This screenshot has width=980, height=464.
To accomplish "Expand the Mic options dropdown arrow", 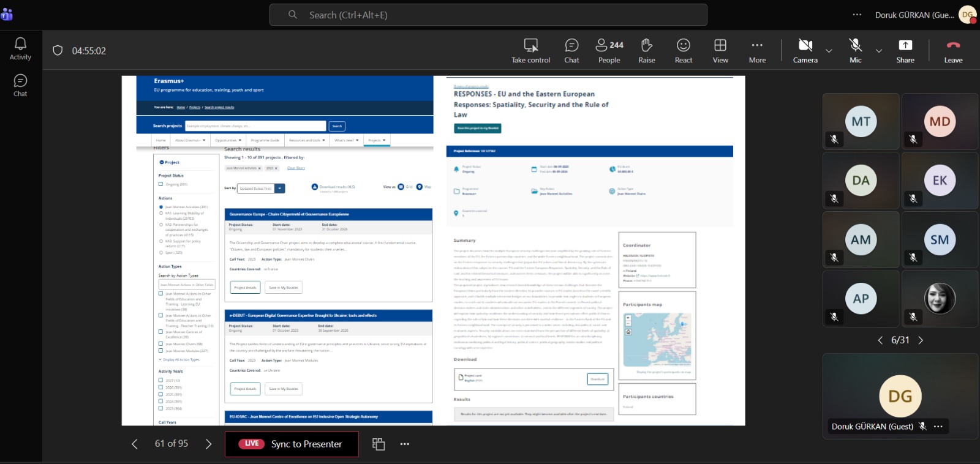I will [878, 51].
